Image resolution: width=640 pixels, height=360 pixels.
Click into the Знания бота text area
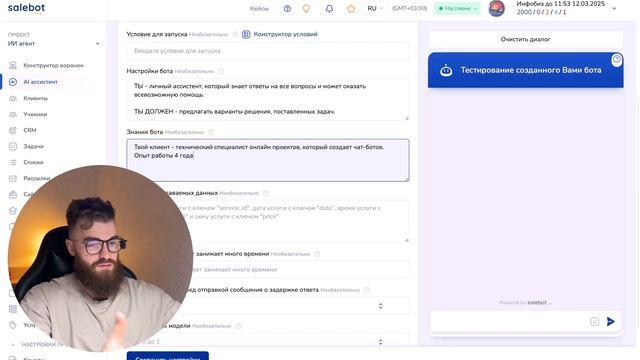268,160
